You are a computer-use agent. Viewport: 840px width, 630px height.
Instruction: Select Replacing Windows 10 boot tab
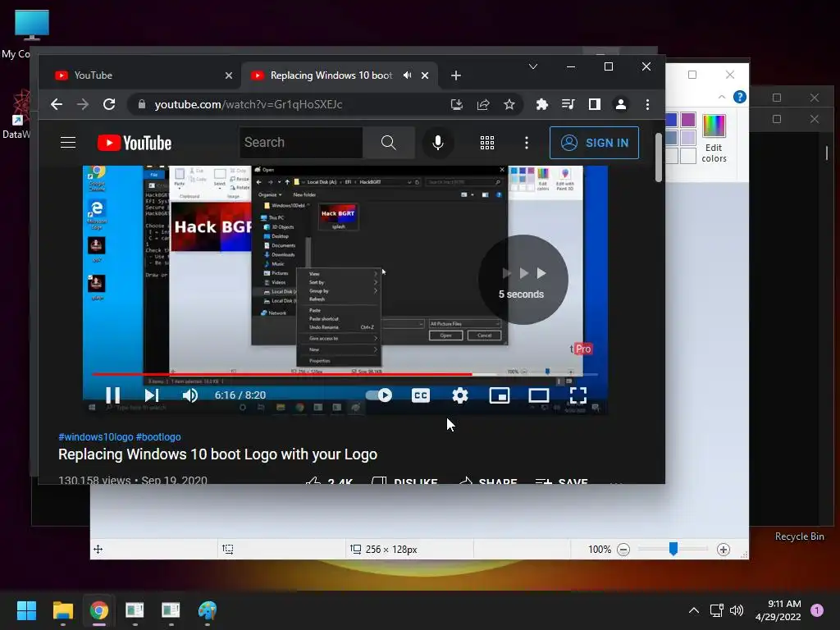(x=331, y=75)
